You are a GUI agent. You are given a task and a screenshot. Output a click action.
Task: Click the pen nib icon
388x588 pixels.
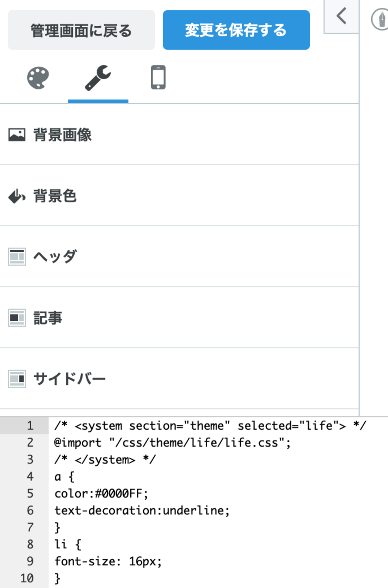pos(381,20)
